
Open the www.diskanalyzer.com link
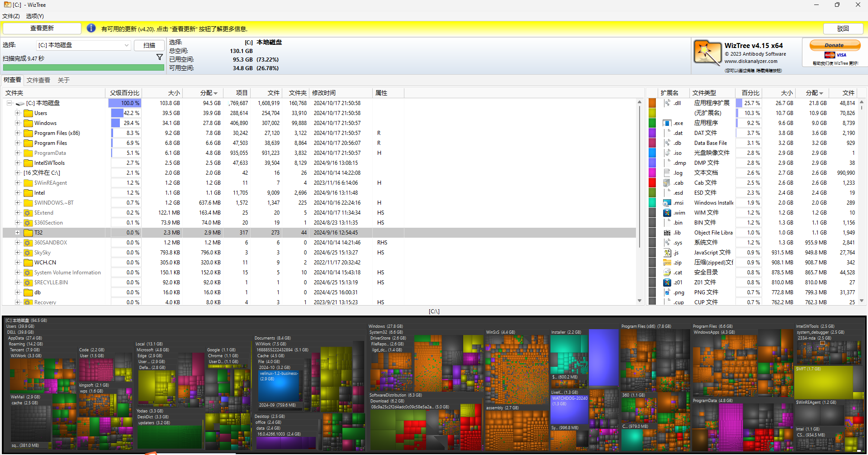pyautogui.click(x=751, y=61)
